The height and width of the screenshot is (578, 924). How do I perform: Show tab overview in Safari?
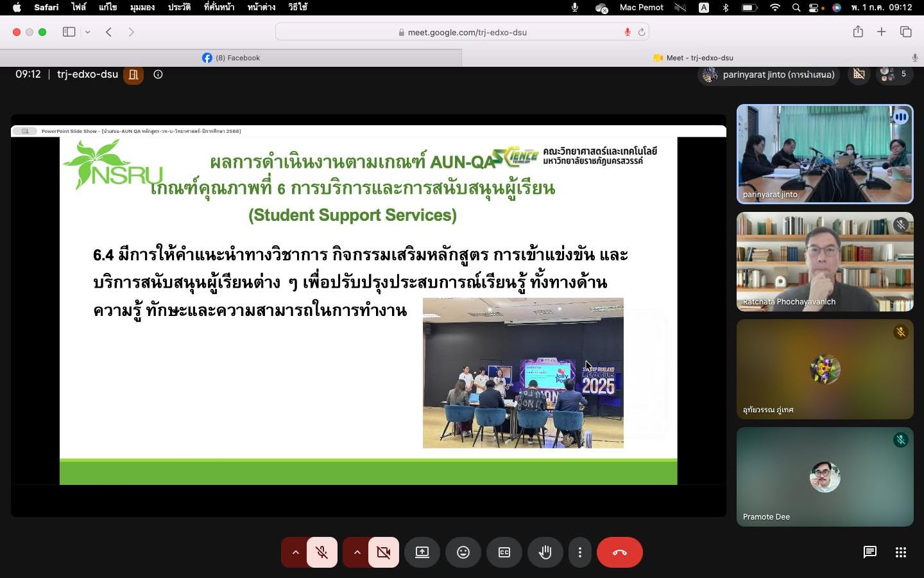tap(905, 31)
